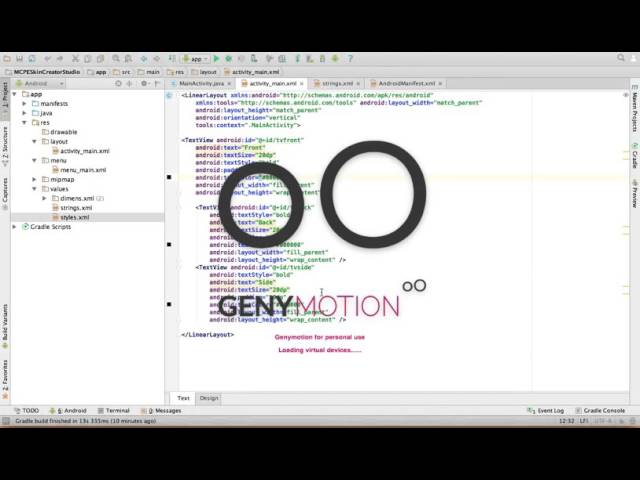Select the main breadcrumb folder
640x480 pixels.
pos(149,72)
